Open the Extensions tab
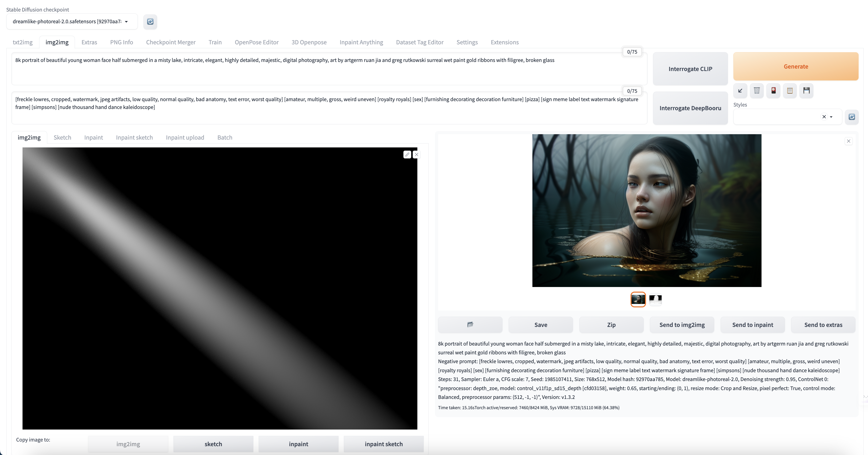 505,42
